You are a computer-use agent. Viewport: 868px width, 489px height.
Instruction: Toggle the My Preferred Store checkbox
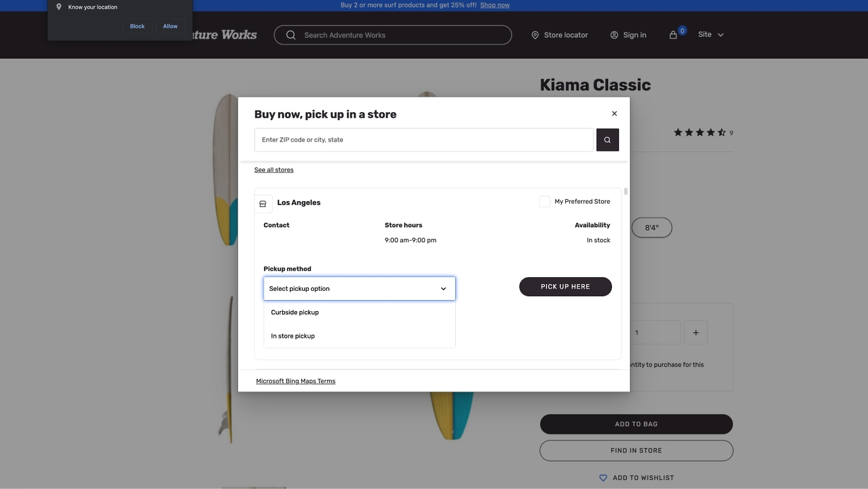[x=544, y=202]
